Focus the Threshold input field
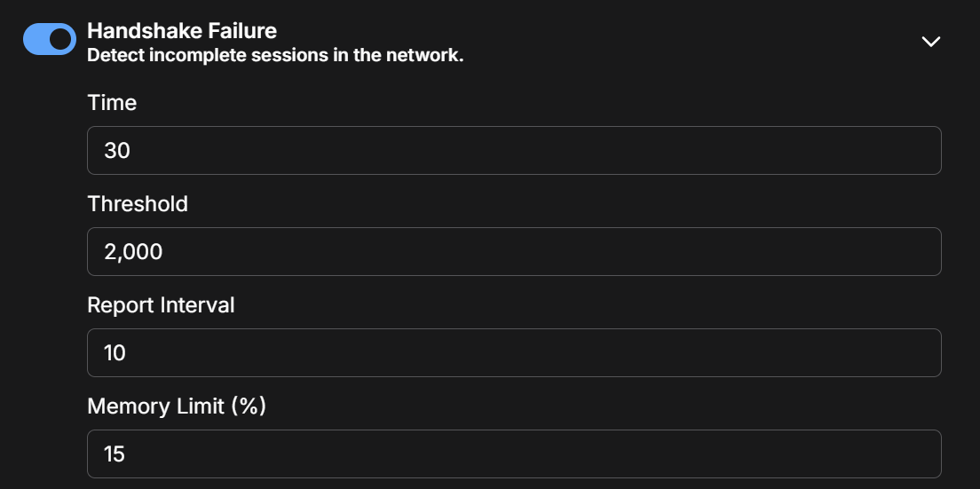Viewport: 980px width, 489px height. 514,252
